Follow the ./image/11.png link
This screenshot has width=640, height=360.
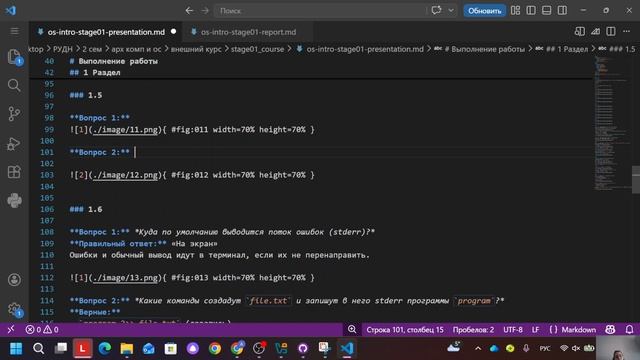[x=125, y=130]
